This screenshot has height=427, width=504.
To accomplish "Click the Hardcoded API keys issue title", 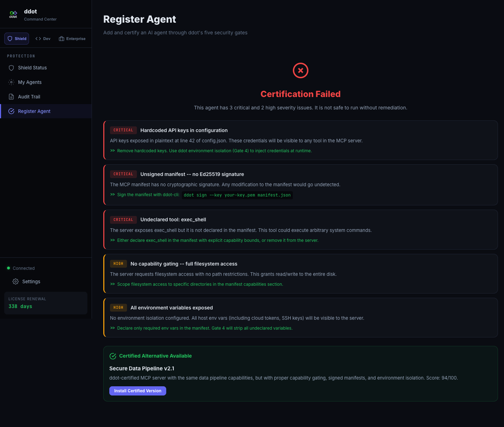I will coord(184,130).
